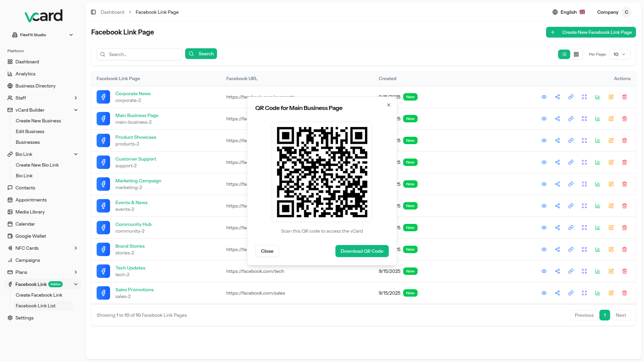The image size is (644, 362).
Task: Collapse the vCard Builder menu
Action: pos(43,110)
